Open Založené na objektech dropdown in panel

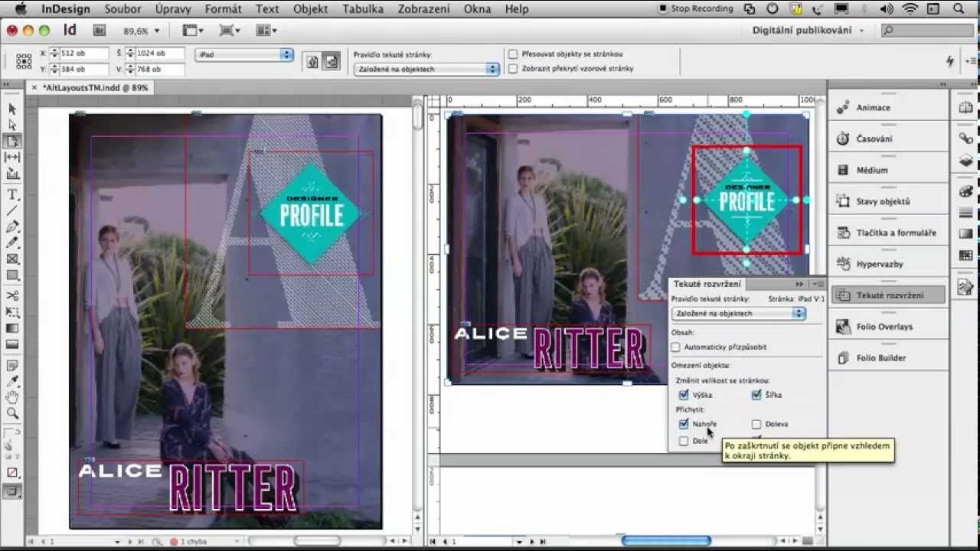738,314
